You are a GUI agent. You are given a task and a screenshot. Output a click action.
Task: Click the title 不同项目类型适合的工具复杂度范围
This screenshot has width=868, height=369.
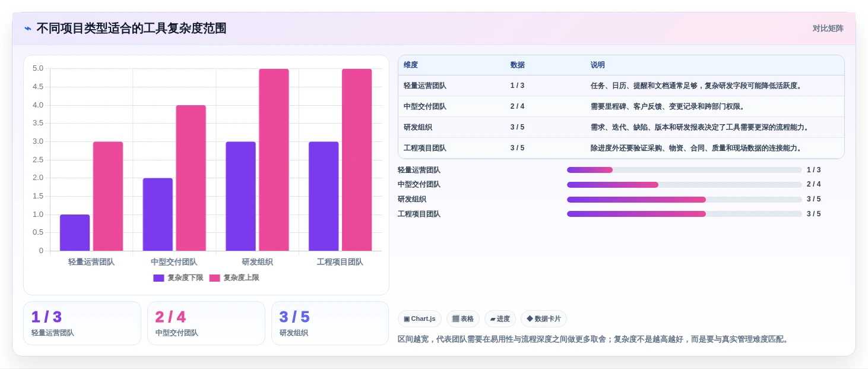point(131,29)
